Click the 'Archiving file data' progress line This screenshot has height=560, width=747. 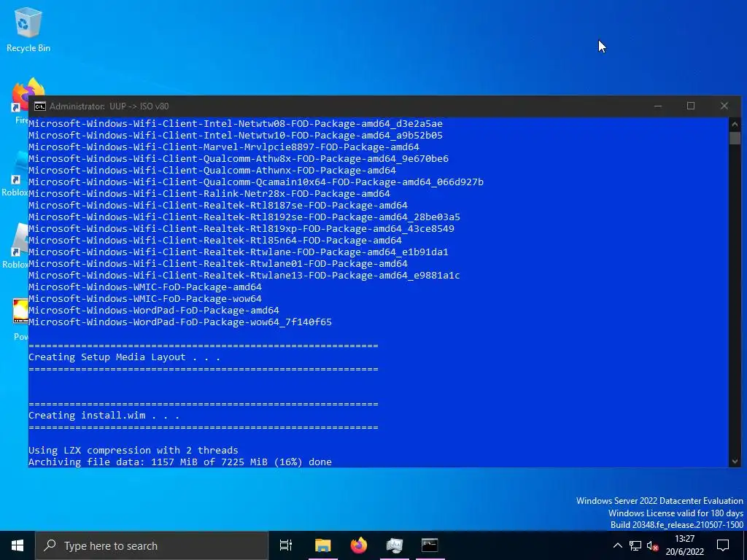[x=180, y=462]
